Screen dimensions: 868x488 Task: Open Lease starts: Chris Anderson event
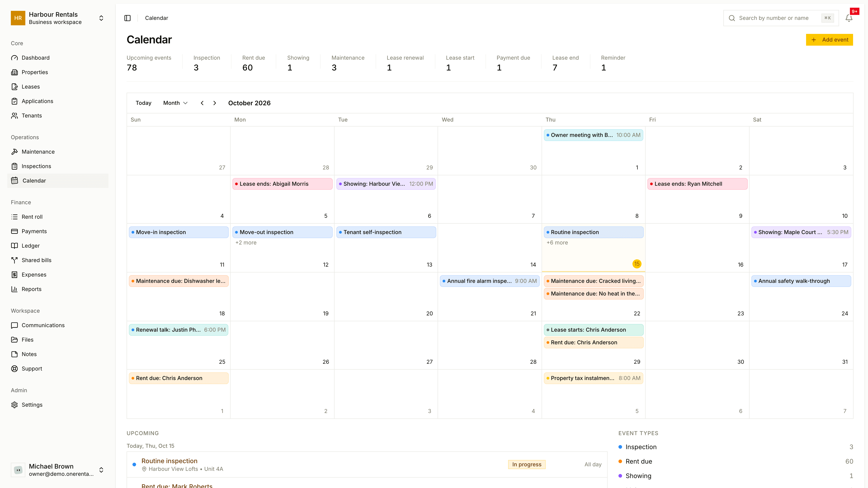(593, 330)
